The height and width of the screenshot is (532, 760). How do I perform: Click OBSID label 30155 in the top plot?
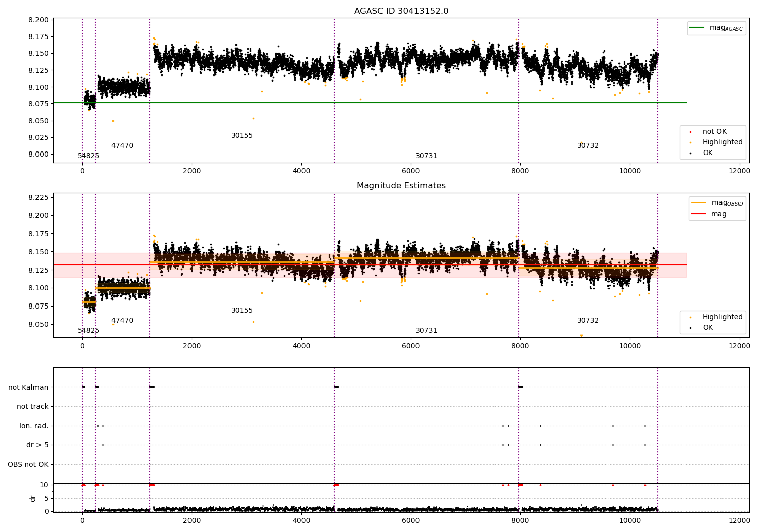point(242,136)
